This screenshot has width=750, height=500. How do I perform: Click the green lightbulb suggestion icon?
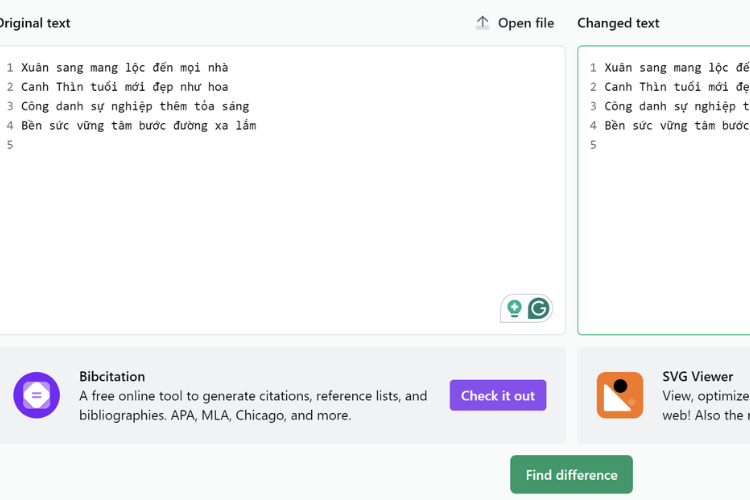coord(514,308)
